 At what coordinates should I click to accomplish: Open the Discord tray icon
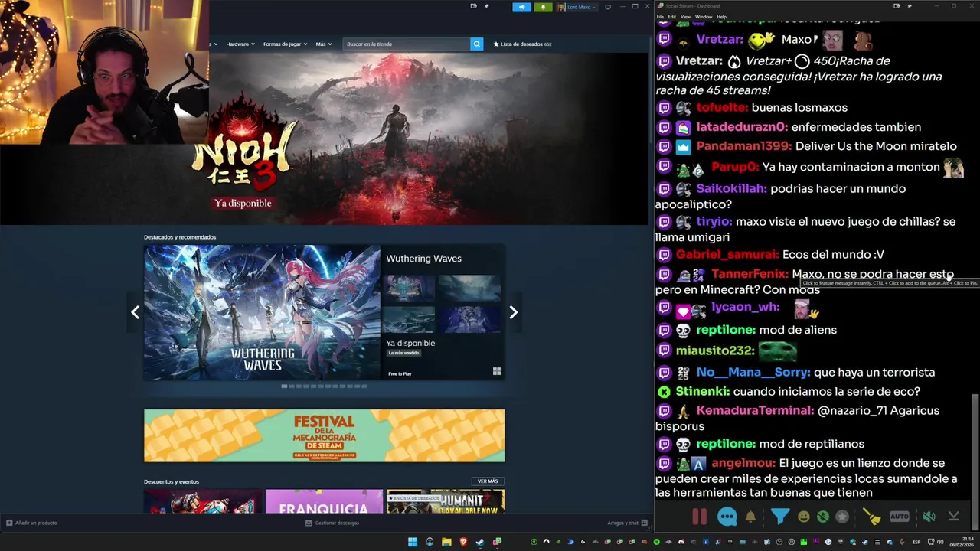(x=681, y=542)
